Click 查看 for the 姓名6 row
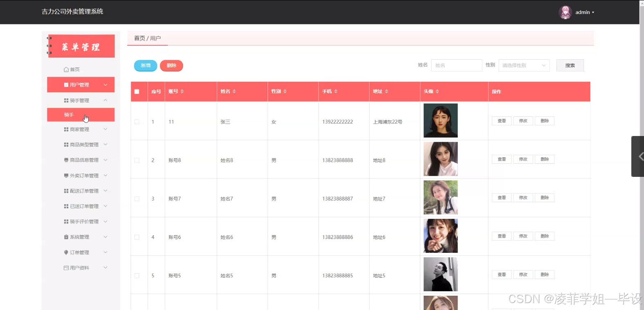This screenshot has width=644, height=310. (502, 236)
